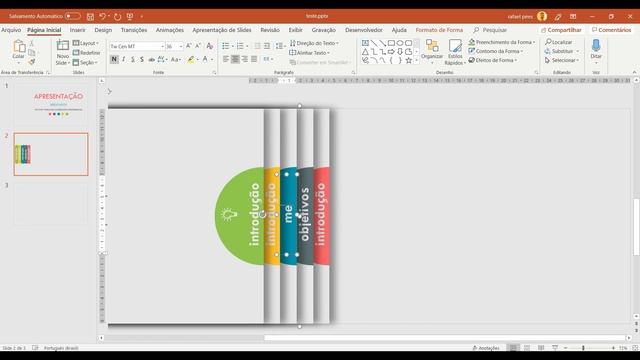Start slideshow from status bar icon
640x360 pixels.
pyautogui.click(x=555, y=348)
